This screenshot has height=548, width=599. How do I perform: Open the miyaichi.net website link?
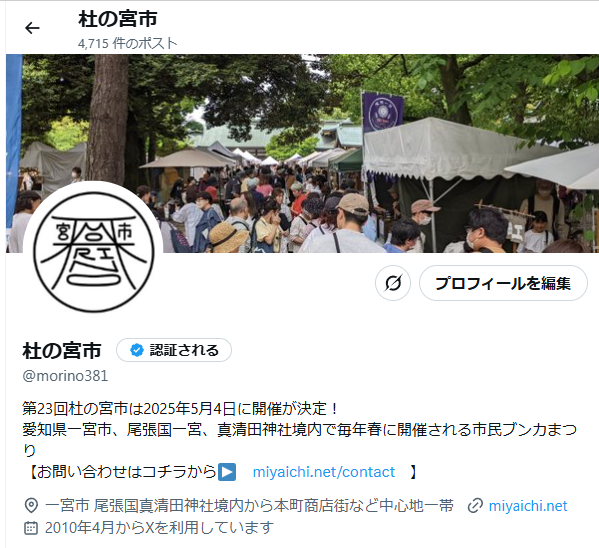pyautogui.click(x=528, y=506)
